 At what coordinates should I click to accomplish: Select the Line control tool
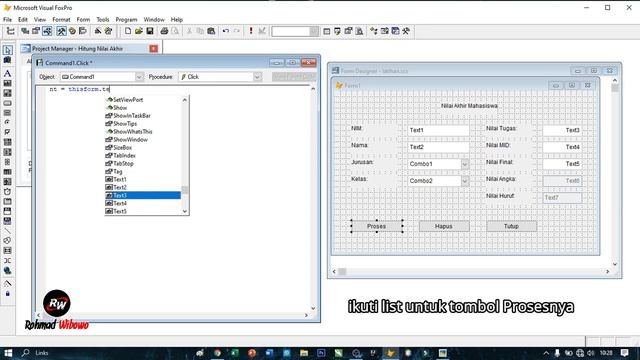click(7, 231)
